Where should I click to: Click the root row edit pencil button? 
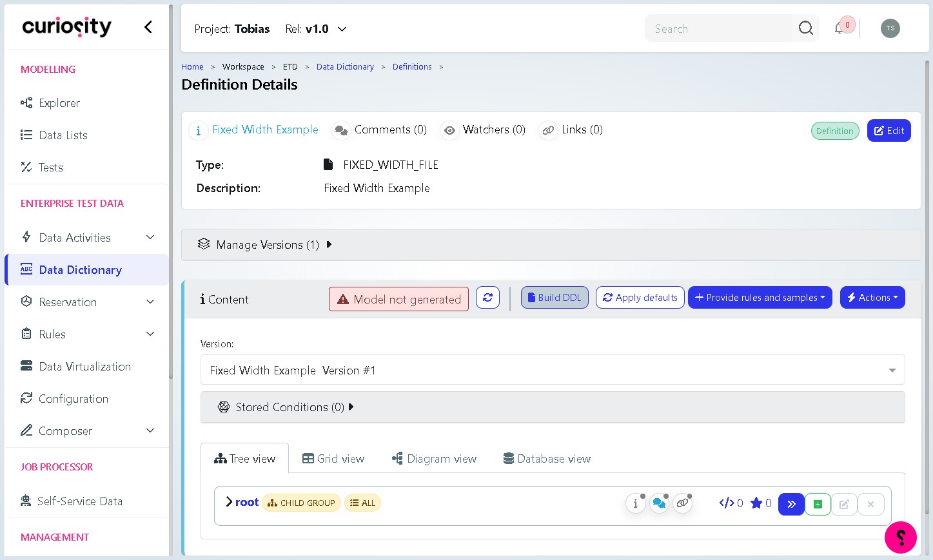point(844,504)
